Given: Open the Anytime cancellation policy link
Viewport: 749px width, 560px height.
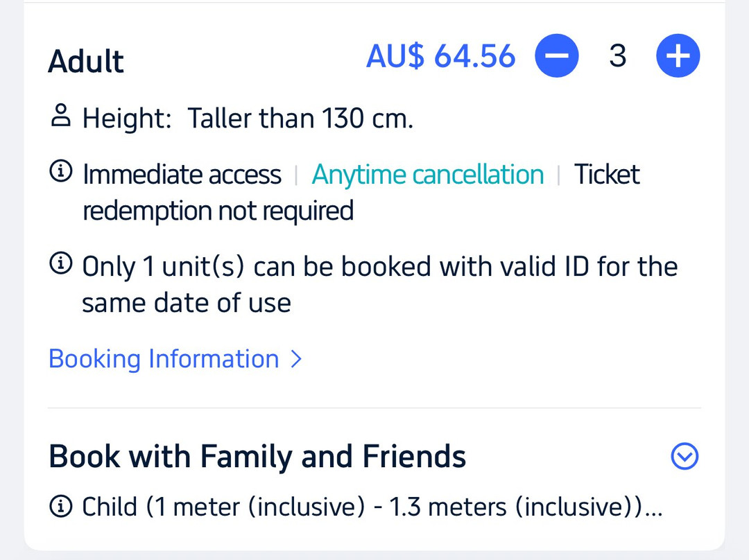Looking at the screenshot, I should point(427,175).
